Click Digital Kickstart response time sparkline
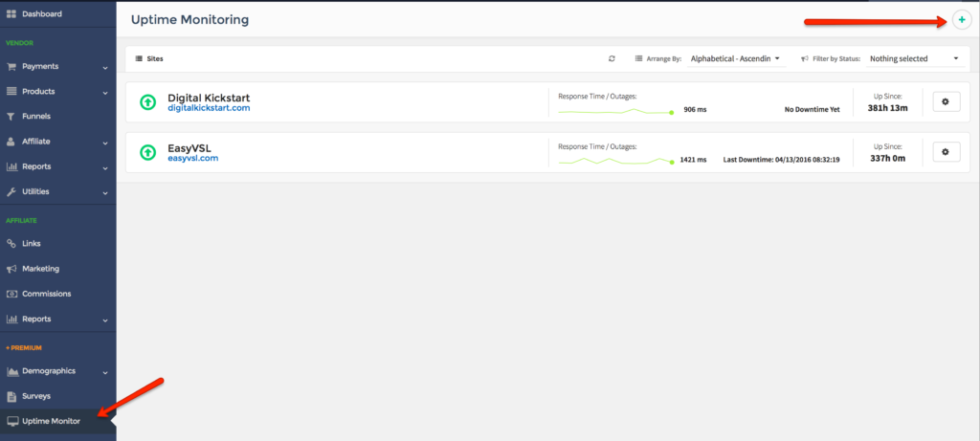This screenshot has height=441, width=980. [x=615, y=111]
